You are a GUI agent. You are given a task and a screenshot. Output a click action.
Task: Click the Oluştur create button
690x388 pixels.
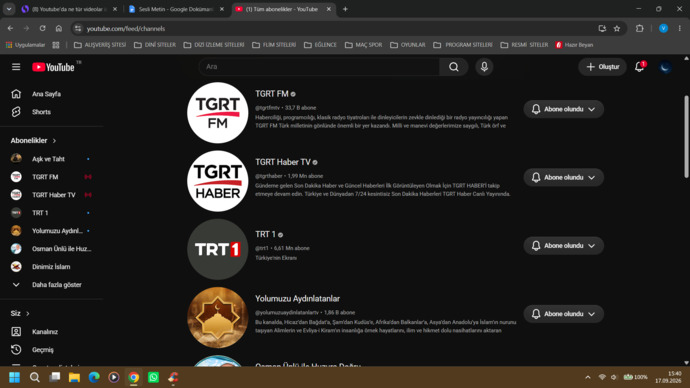click(602, 67)
